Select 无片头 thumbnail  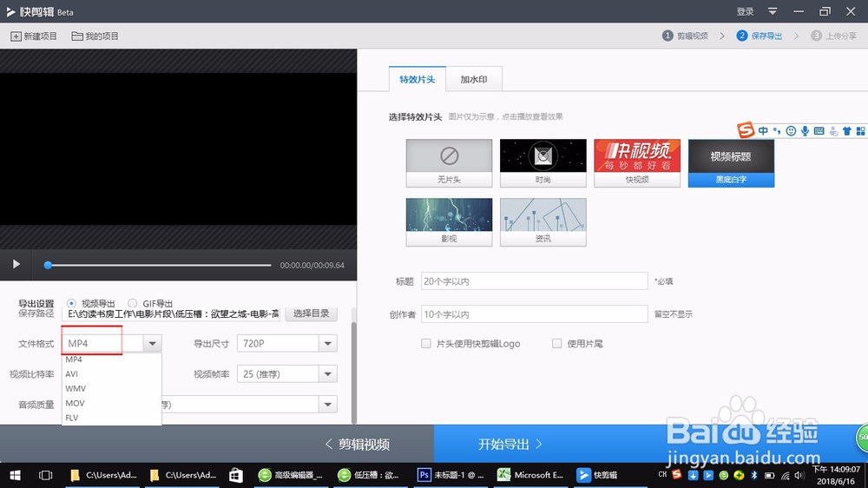click(x=449, y=163)
